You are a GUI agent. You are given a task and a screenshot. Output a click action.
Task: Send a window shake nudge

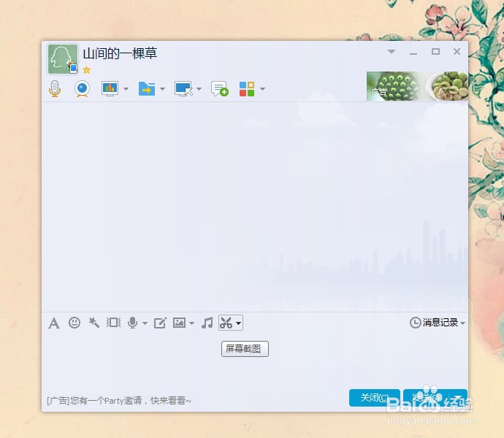[114, 323]
